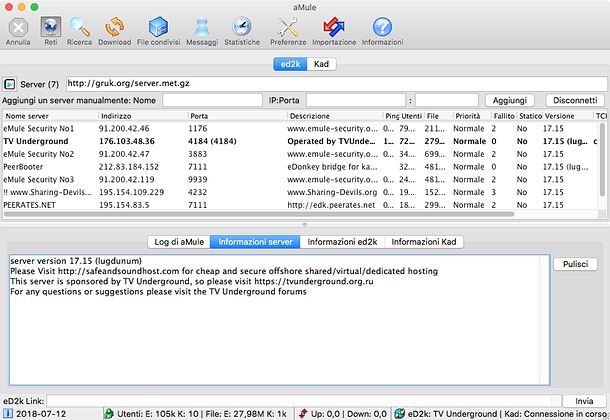The height and width of the screenshot is (420, 610).
Task: Focus the port number input field
Action: click(447, 100)
